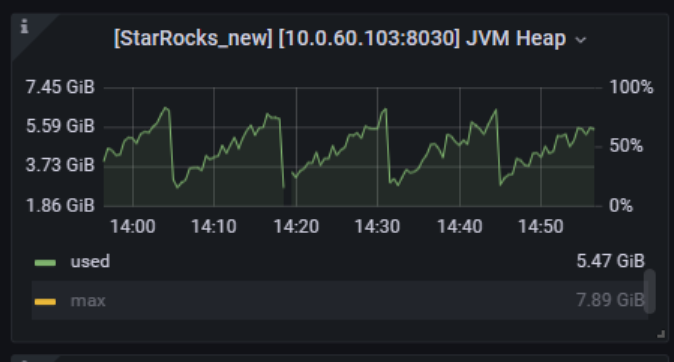Click the '7.89 GiB' max value
The height and width of the screenshot is (362, 674).
pos(610,300)
